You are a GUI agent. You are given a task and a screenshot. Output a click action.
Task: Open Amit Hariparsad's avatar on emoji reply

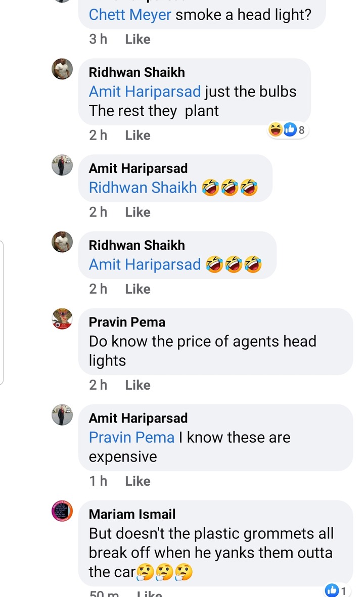(62, 165)
